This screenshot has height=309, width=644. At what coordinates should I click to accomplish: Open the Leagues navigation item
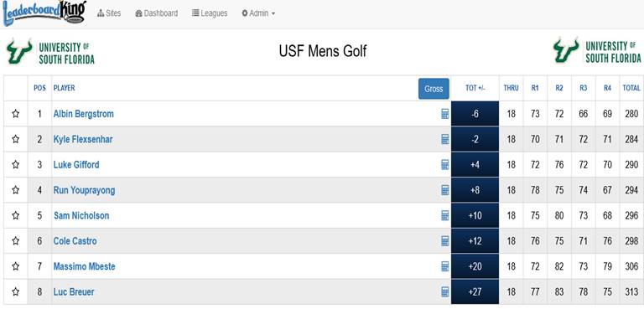210,13
